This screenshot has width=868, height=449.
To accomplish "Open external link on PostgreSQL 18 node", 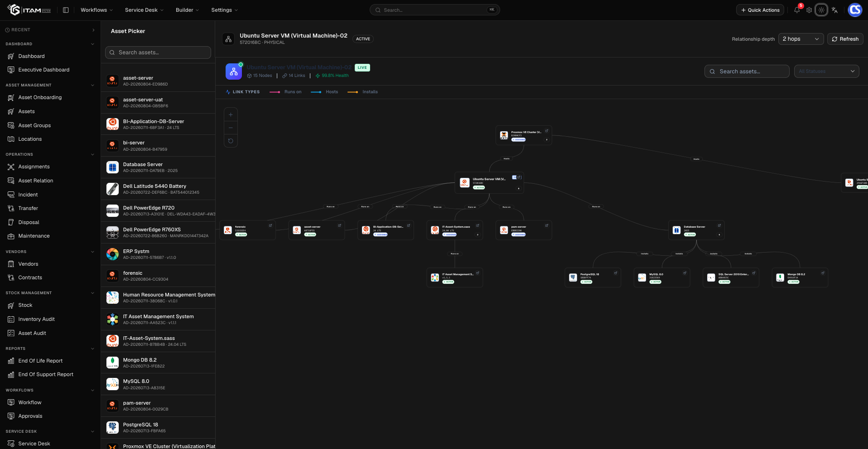I will (616, 273).
